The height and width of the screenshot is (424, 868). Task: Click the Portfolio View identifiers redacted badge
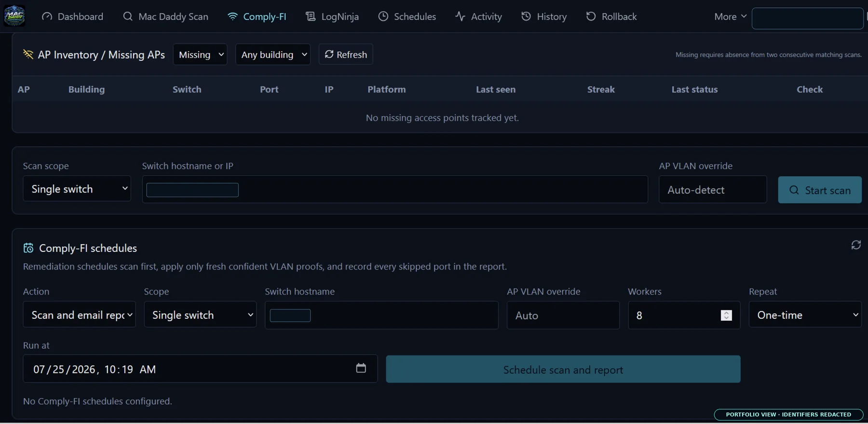tap(788, 414)
